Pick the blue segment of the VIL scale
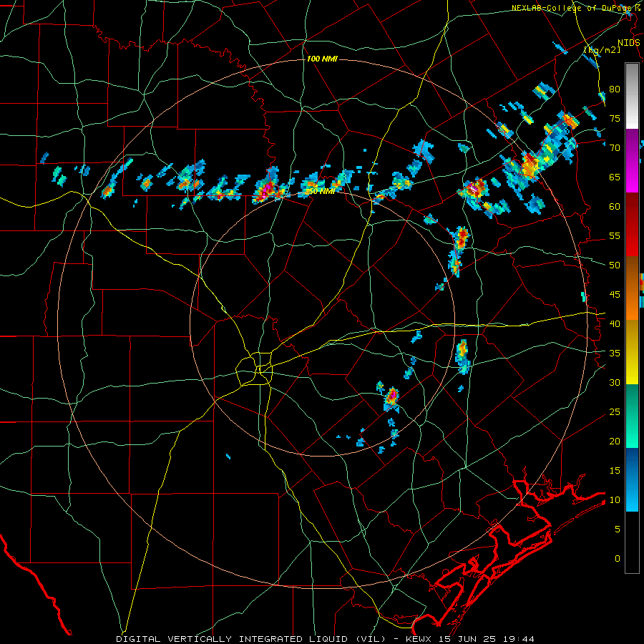 tap(632, 479)
